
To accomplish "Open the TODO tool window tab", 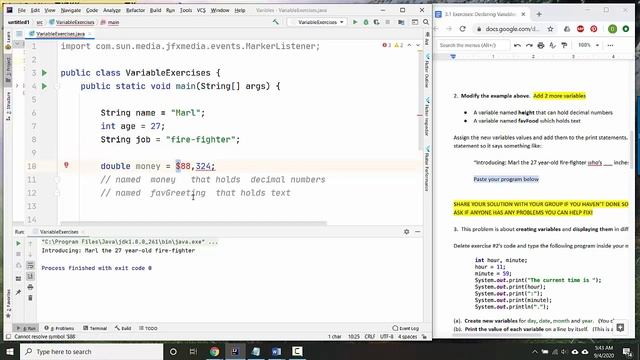I will pos(148,328).
